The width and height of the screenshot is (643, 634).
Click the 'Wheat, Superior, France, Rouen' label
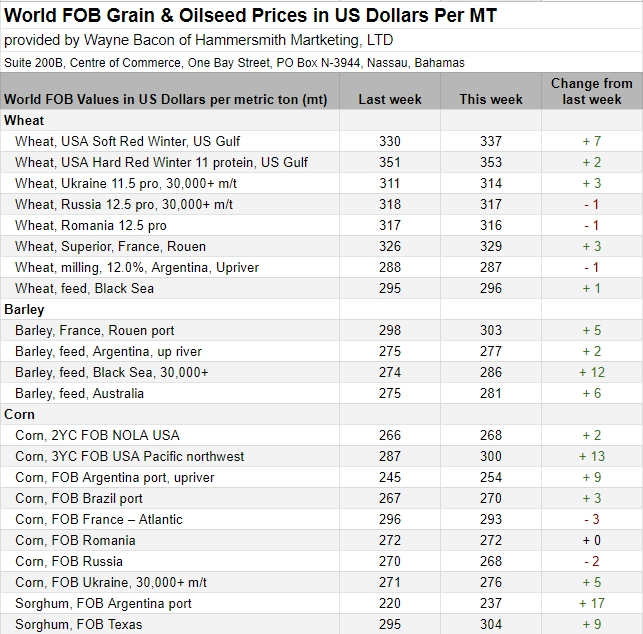tap(110, 246)
